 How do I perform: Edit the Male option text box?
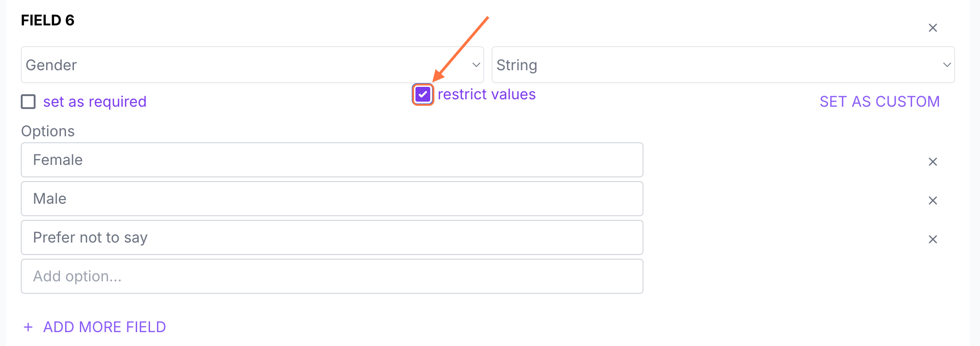(331, 199)
